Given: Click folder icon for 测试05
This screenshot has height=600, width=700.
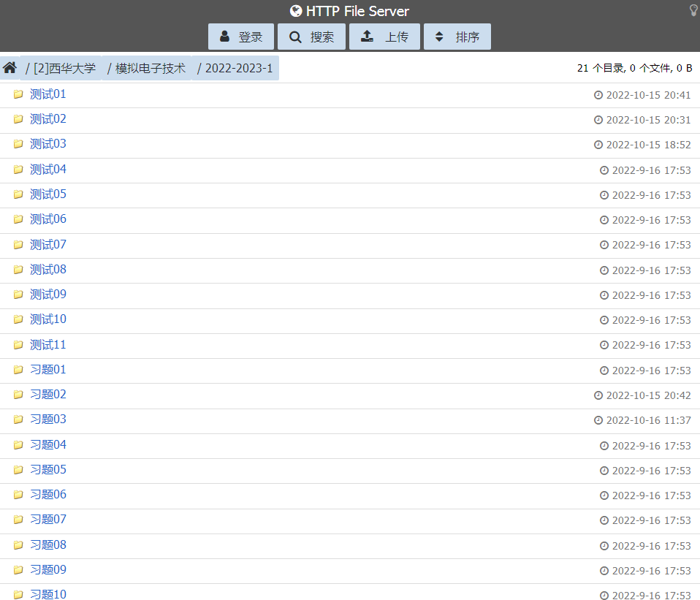Looking at the screenshot, I should pyautogui.click(x=18, y=194).
